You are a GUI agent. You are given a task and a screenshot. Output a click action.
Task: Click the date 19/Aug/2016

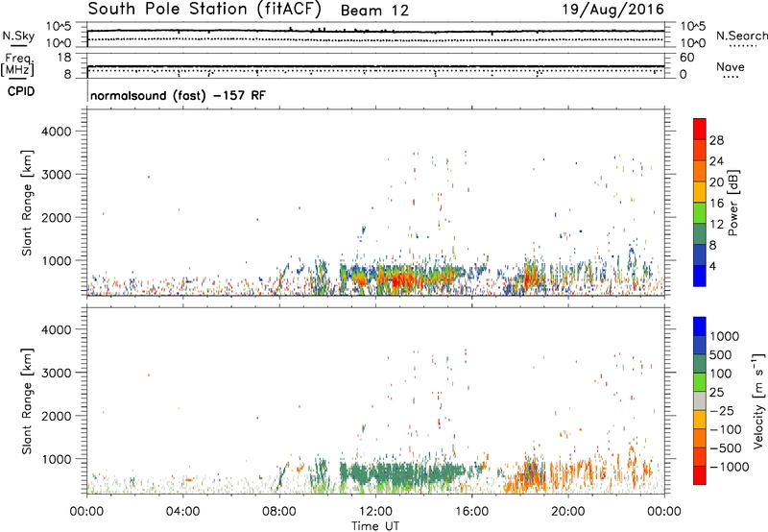tap(612, 10)
